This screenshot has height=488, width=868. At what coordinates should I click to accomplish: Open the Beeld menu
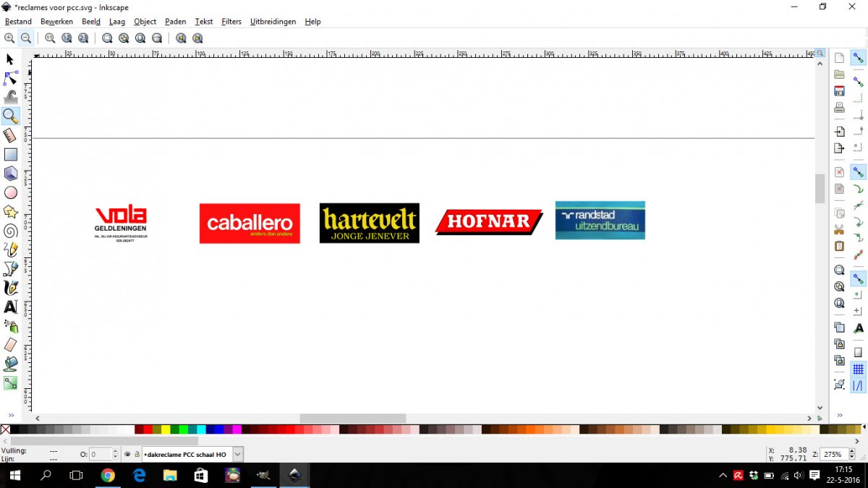[x=91, y=22]
